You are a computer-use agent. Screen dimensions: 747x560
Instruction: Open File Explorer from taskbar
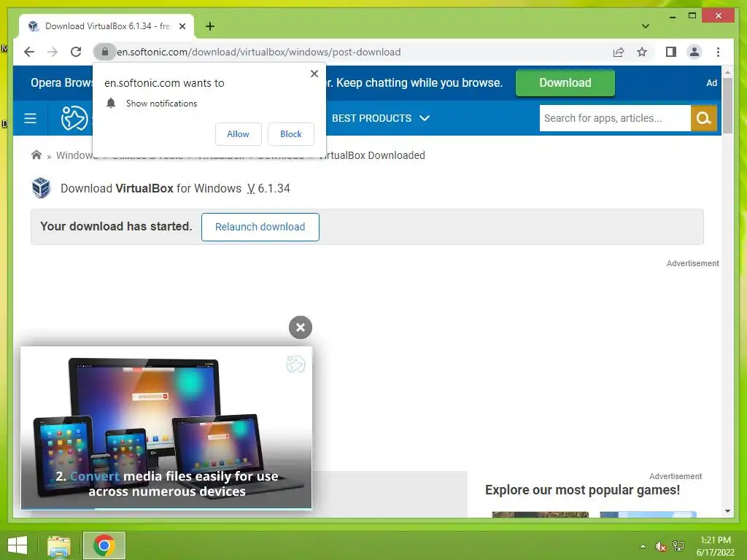coord(58,545)
